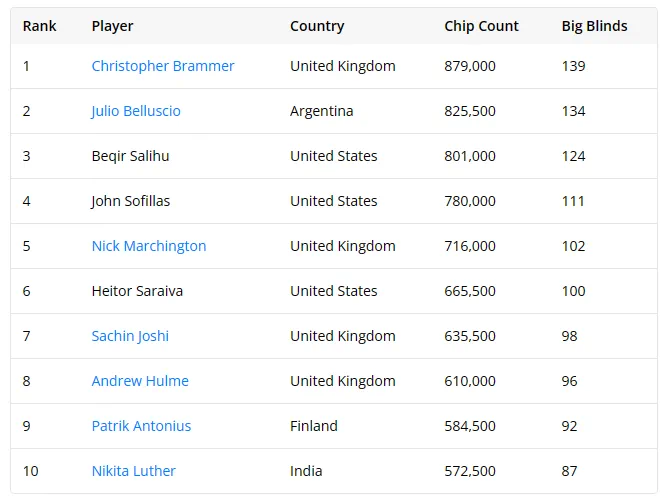Click the 572,500 chip count cell
This screenshot has height=500, width=667.
(x=470, y=471)
